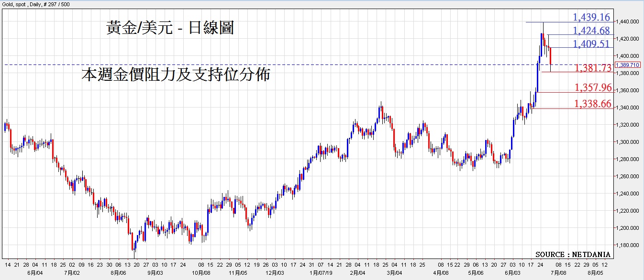
Task: Click the 1,381.73 support level label
Action: (593, 68)
